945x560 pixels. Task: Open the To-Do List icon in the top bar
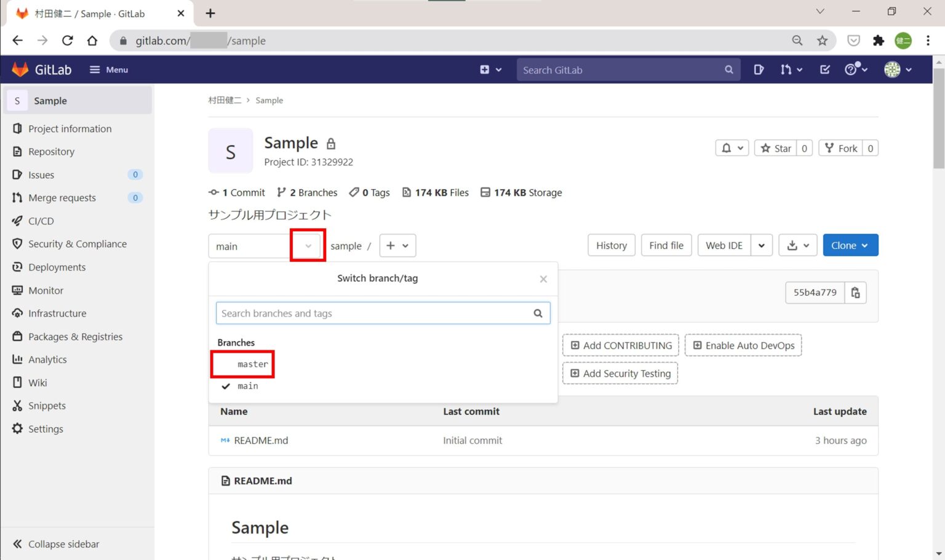pyautogui.click(x=825, y=69)
